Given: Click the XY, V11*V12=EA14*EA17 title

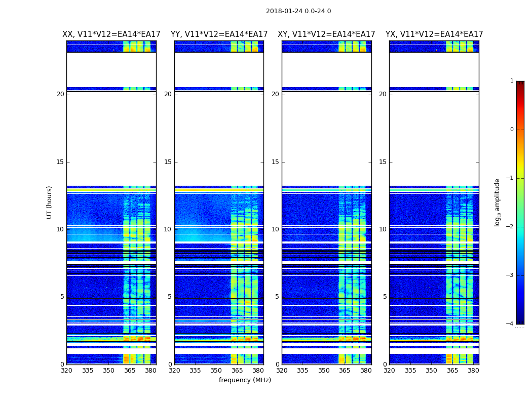Looking at the screenshot, I should coord(326,34).
